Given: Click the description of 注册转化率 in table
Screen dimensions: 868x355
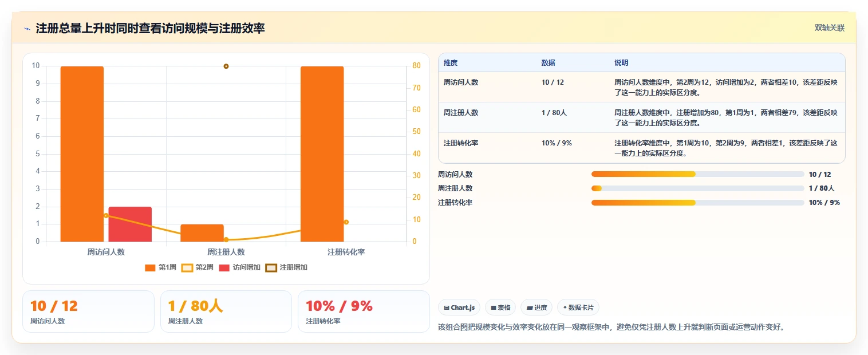Looking at the screenshot, I should tap(726, 148).
